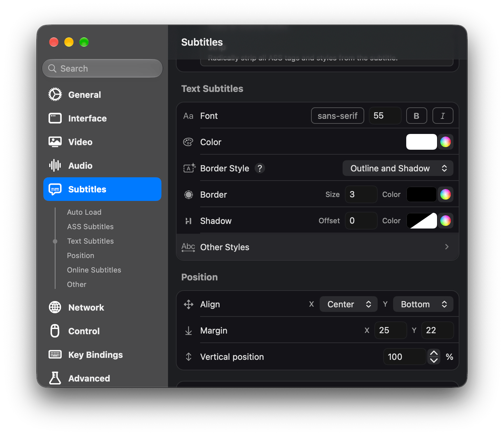Click the Vertical position field showing 100
The width and height of the screenshot is (504, 436).
pyautogui.click(x=405, y=357)
